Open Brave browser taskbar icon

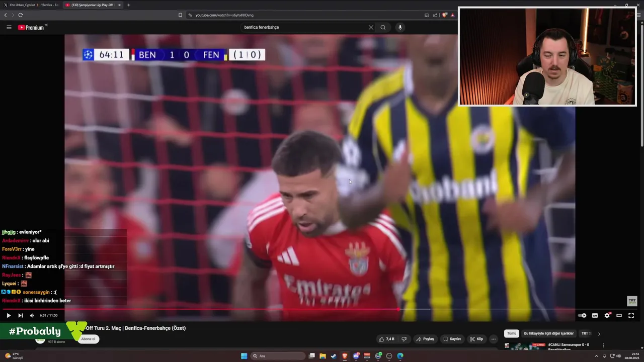(x=345, y=356)
